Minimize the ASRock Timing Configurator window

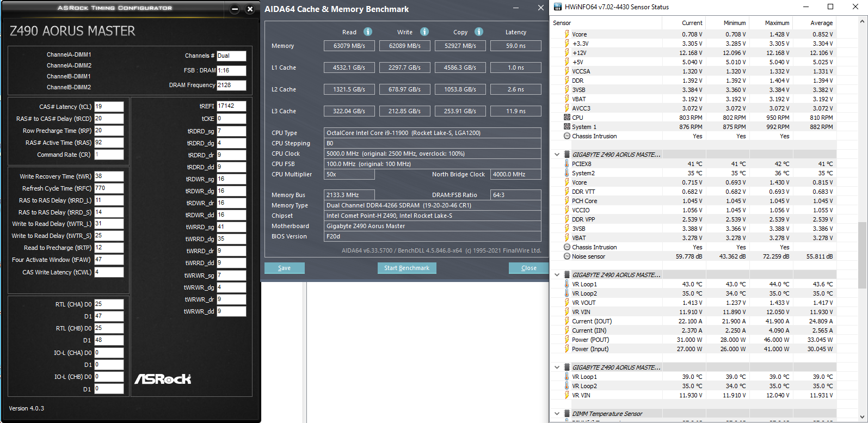tap(235, 9)
